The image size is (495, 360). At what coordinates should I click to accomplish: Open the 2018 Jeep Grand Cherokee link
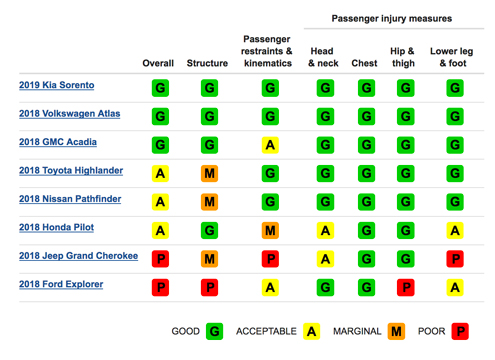pyautogui.click(x=78, y=256)
